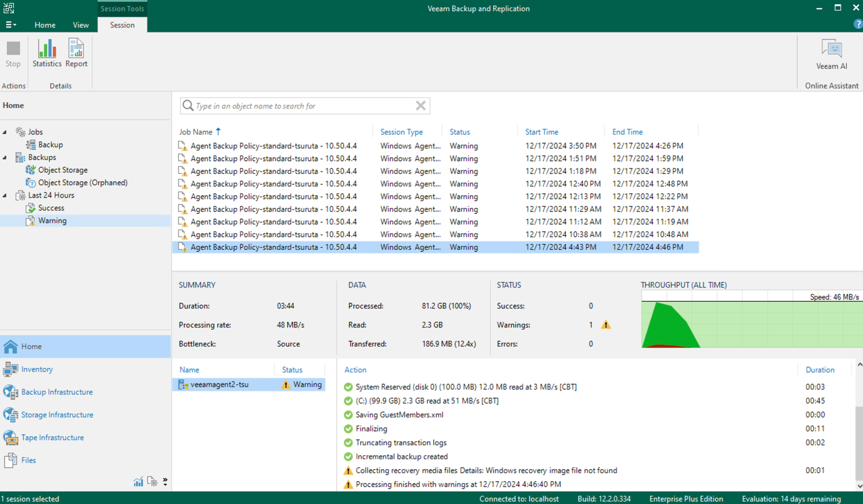Select veeamagent2-tsu object row

coord(249,385)
